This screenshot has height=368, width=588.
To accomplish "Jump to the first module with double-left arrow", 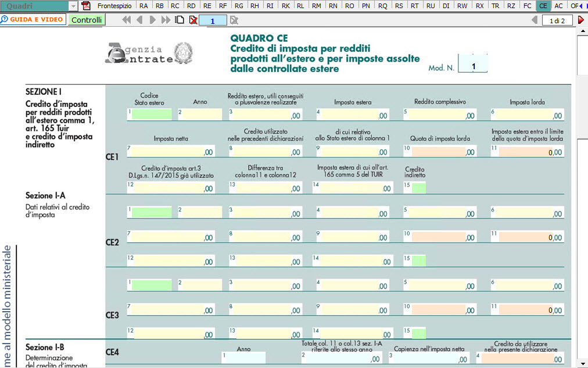I will [127, 20].
